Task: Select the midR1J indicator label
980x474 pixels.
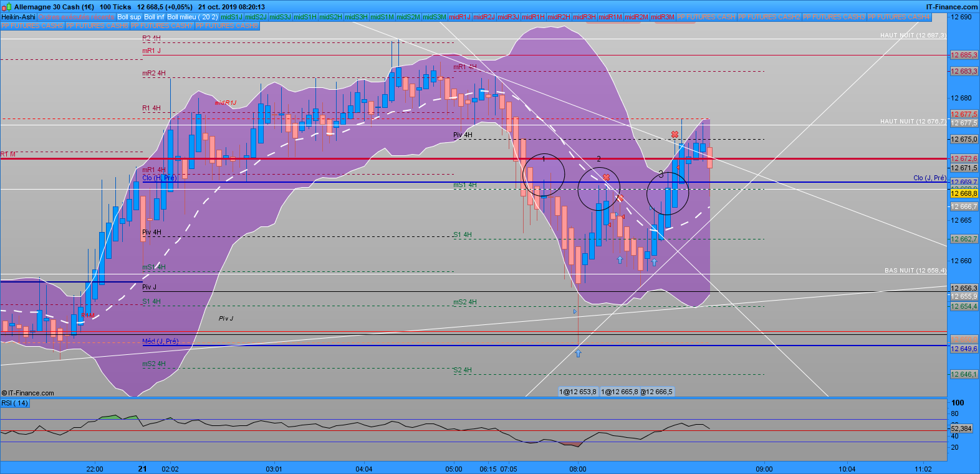Action: [459, 17]
